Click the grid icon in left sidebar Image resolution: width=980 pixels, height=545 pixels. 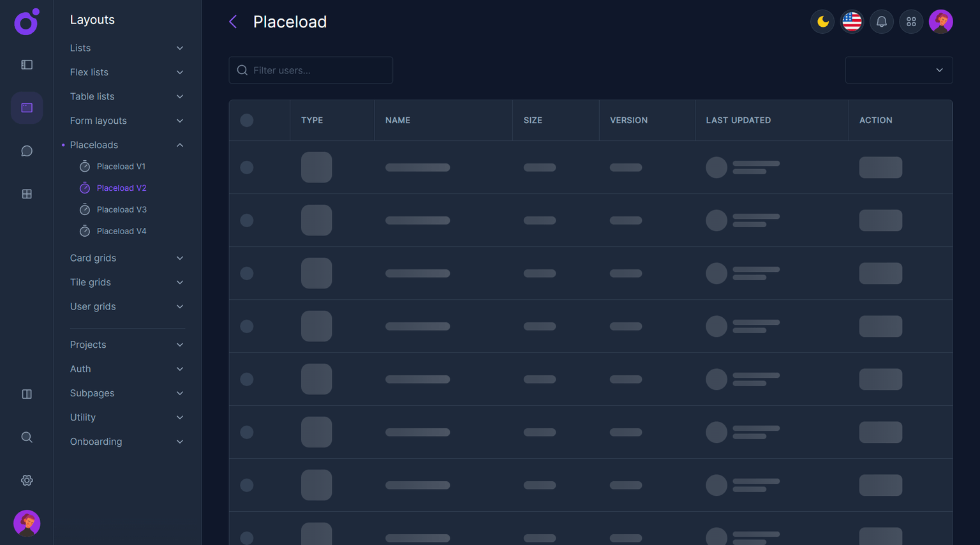pyautogui.click(x=27, y=194)
